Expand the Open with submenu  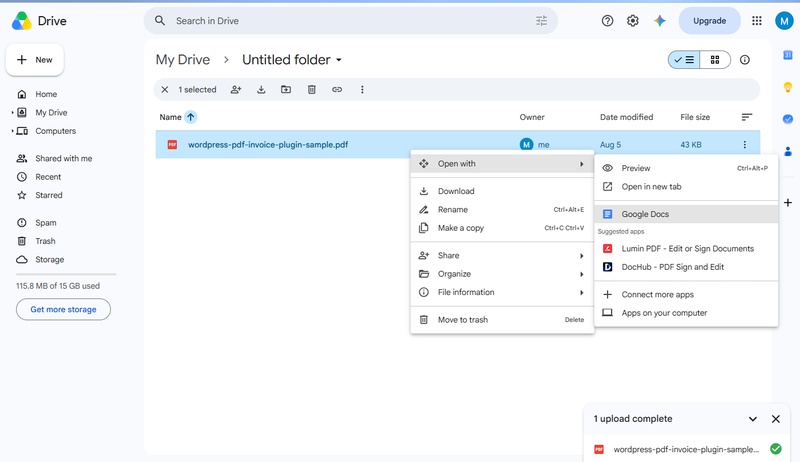coord(502,164)
